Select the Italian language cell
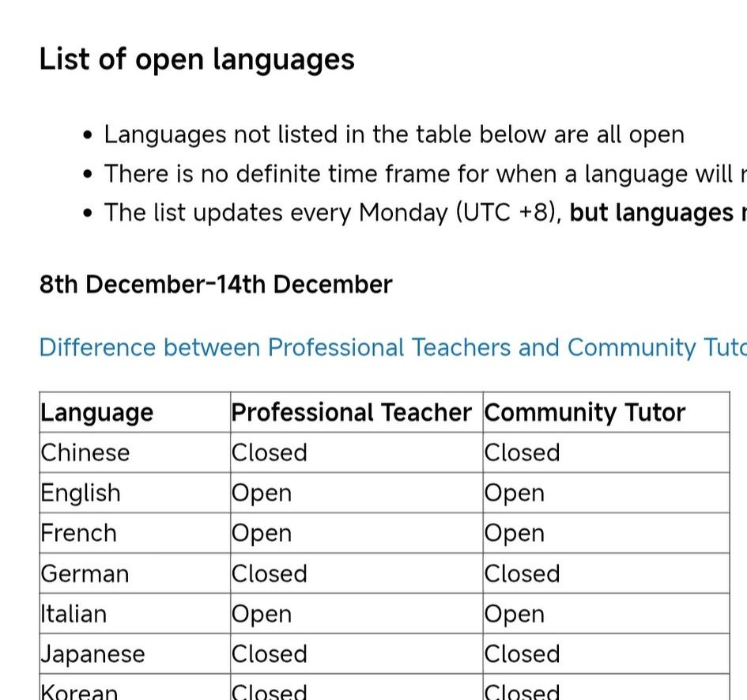Image resolution: width=747 pixels, height=700 pixels. (x=135, y=614)
